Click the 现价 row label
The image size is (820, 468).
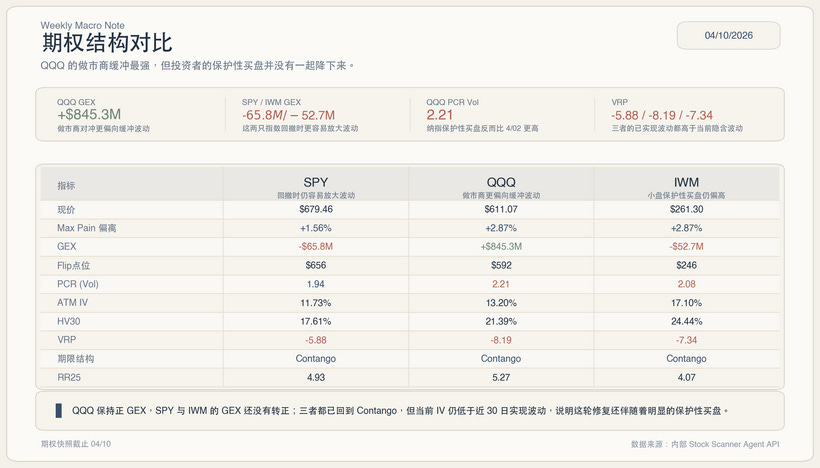tap(66, 210)
